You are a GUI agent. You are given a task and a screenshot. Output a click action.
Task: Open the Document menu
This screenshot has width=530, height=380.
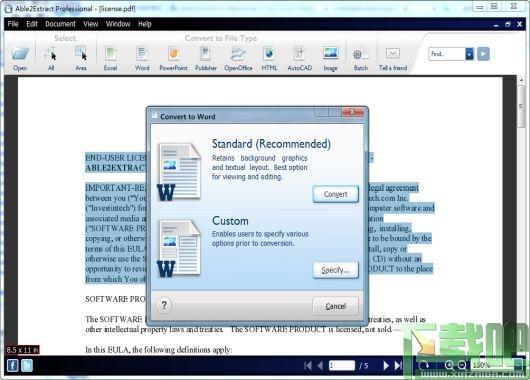(x=61, y=24)
